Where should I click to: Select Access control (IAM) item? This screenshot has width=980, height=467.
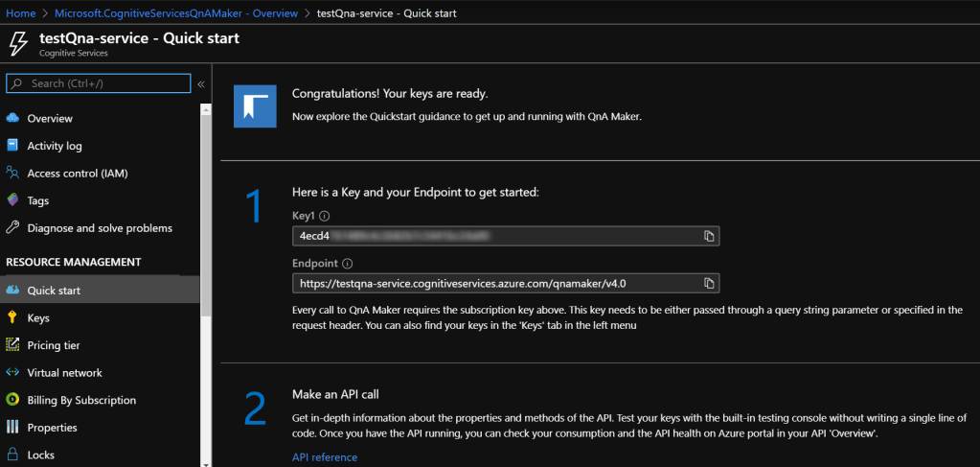coord(78,174)
